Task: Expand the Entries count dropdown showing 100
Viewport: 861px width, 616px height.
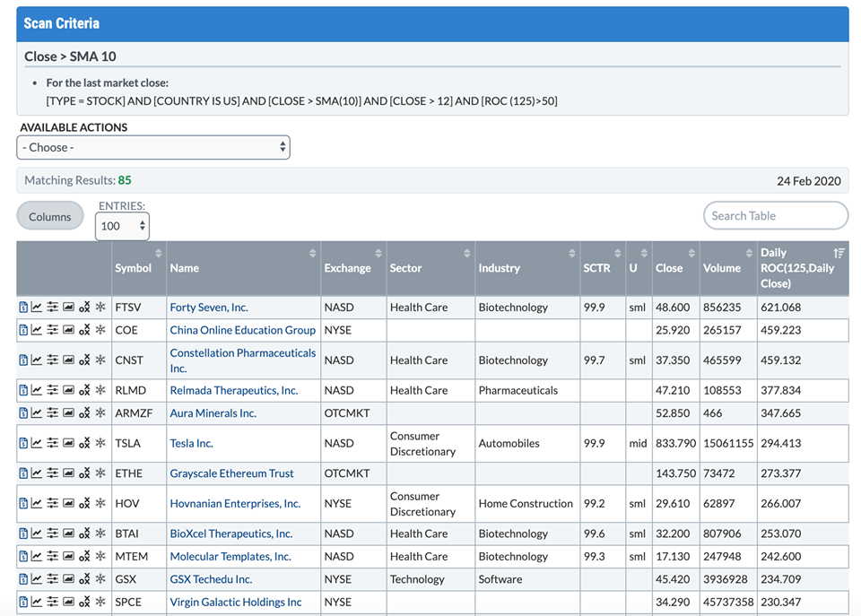Action: [122, 226]
